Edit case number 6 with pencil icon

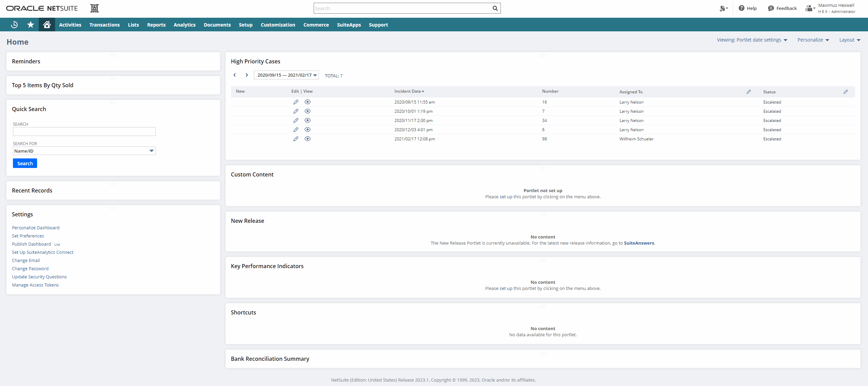(296, 129)
